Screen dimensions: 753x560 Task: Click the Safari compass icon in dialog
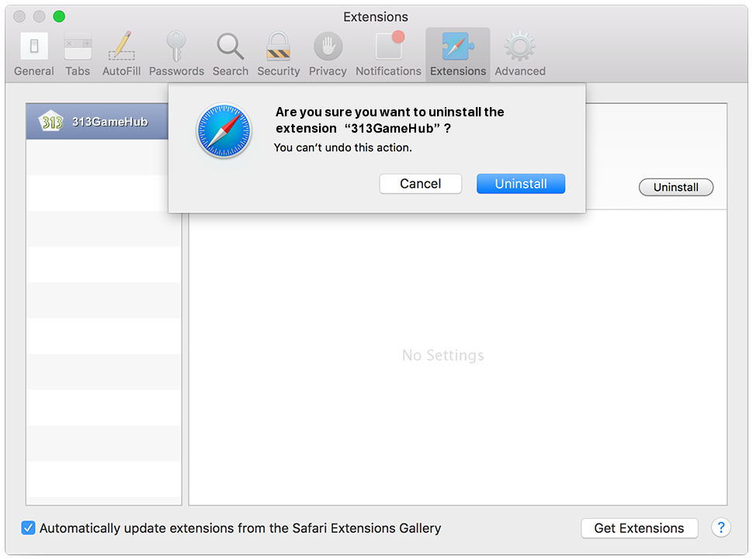pos(224,131)
